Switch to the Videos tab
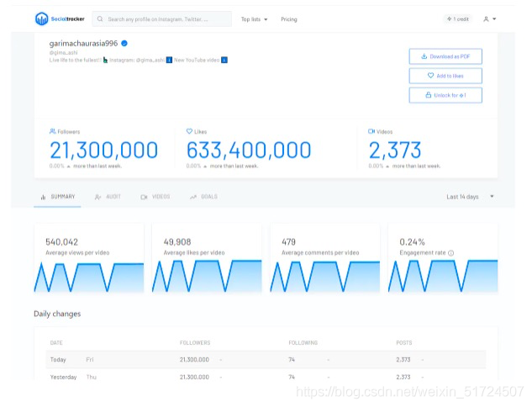Image resolution: width=532 pixels, height=407 pixels. (155, 197)
